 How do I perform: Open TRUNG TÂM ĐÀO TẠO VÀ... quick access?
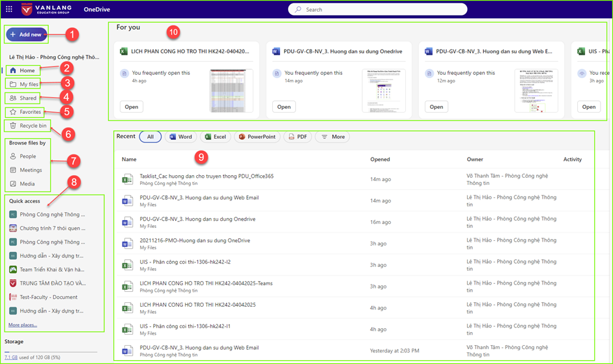click(48, 283)
